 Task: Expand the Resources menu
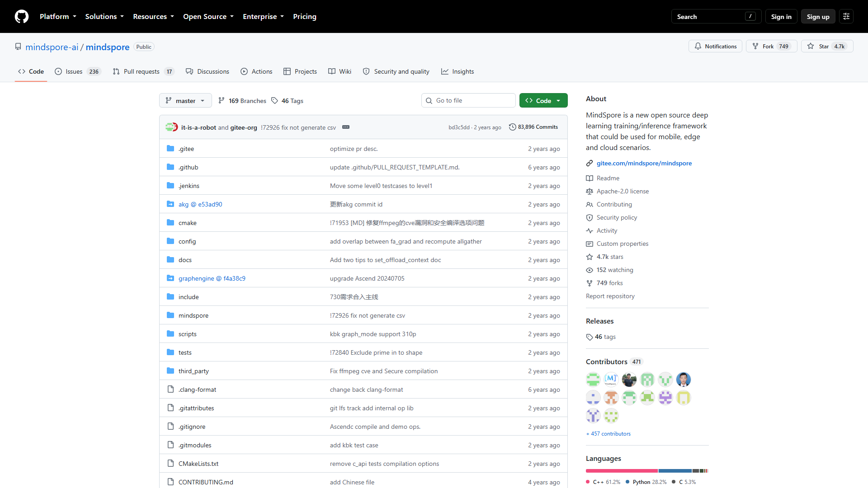(153, 17)
